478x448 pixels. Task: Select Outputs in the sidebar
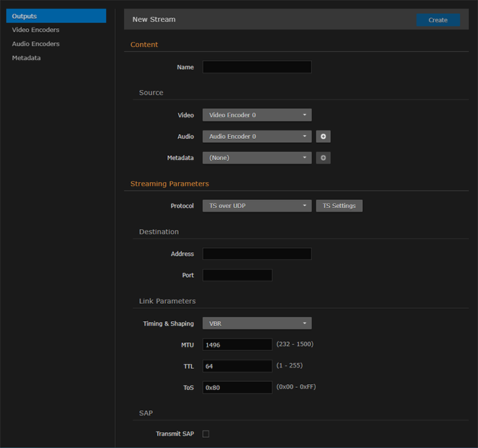(x=56, y=16)
